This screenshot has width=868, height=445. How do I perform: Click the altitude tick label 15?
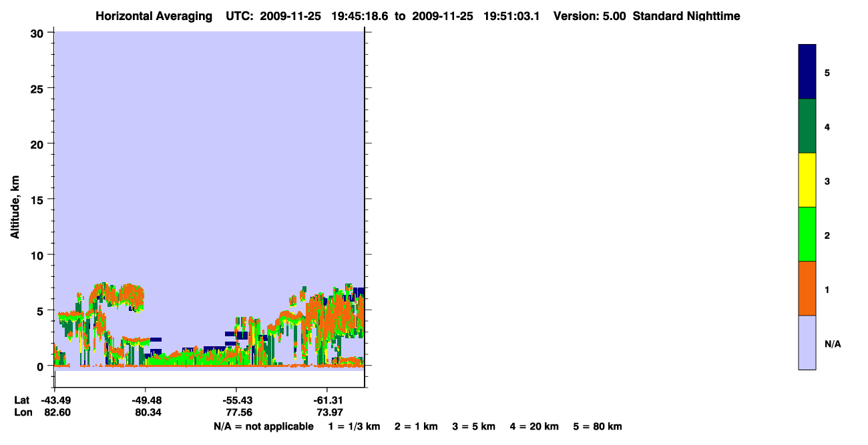[x=38, y=199]
